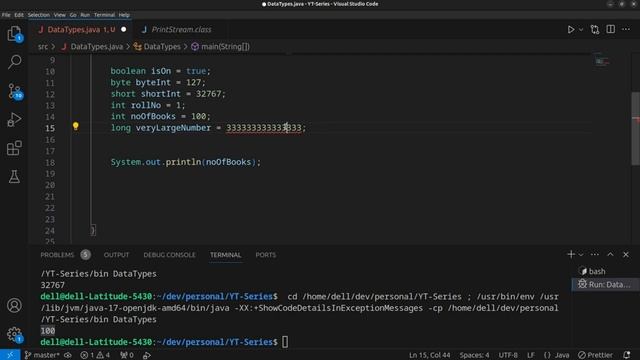Open the Run menu
Viewport: 640px width, 360px height.
[85, 15]
